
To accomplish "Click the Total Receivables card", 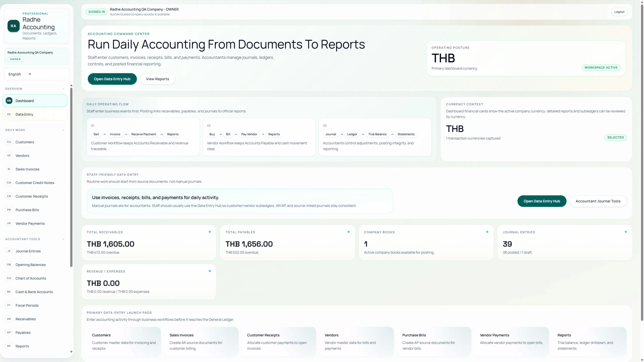I will 149,243.
